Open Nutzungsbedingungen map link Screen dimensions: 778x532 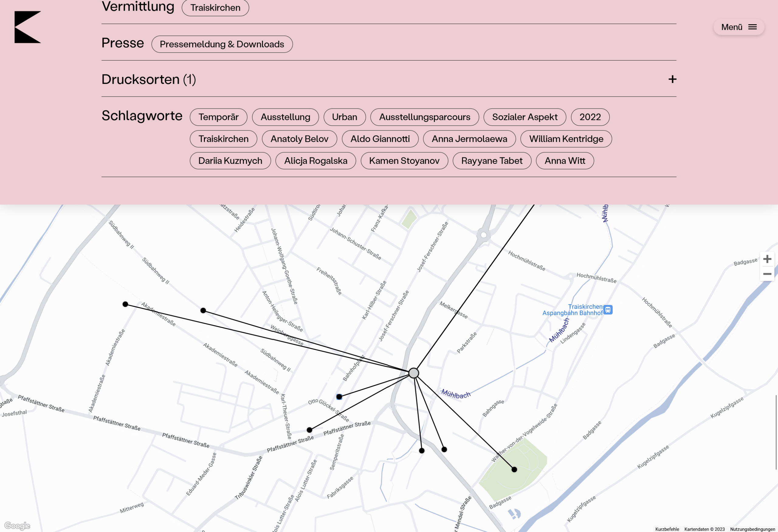(x=752, y=529)
